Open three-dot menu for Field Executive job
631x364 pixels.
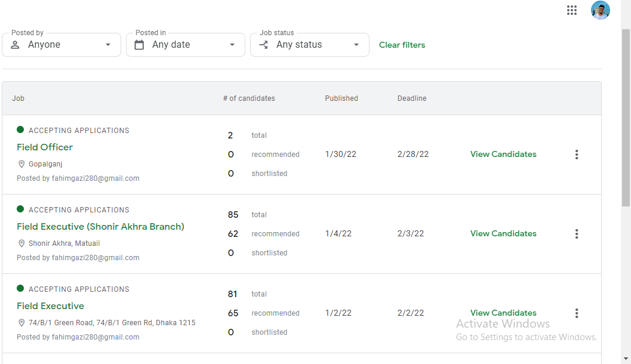tap(577, 313)
